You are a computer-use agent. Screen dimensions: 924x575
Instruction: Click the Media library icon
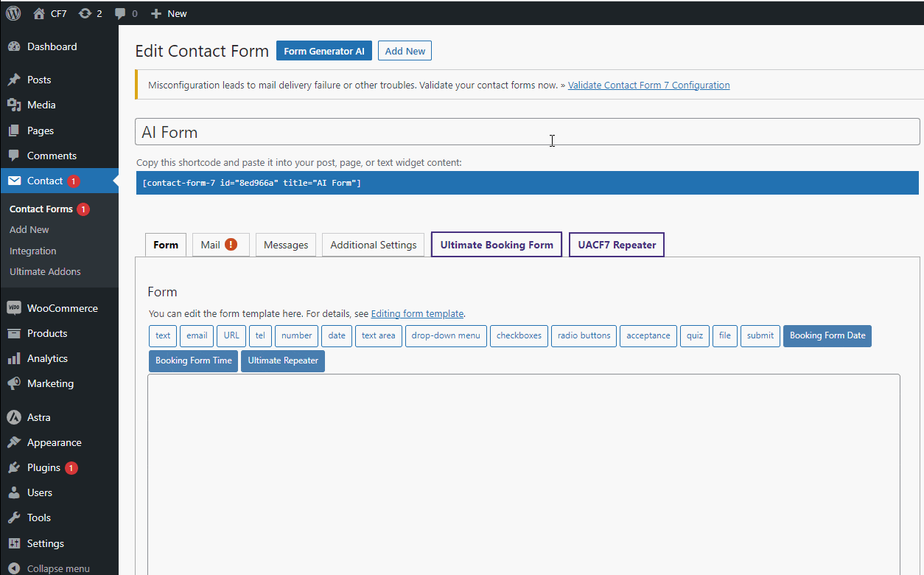coord(14,105)
